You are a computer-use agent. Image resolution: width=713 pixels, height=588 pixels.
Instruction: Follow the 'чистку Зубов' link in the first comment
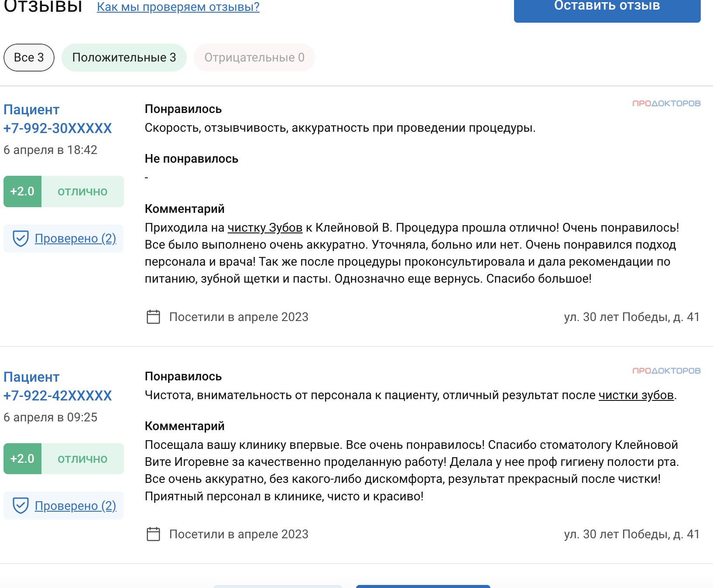pos(265,228)
